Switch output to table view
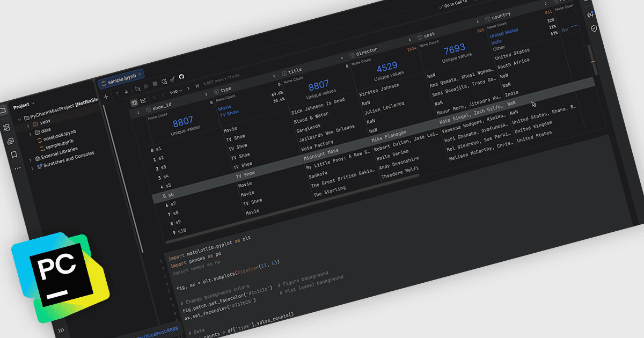This screenshot has height=338, width=644. tap(134, 102)
